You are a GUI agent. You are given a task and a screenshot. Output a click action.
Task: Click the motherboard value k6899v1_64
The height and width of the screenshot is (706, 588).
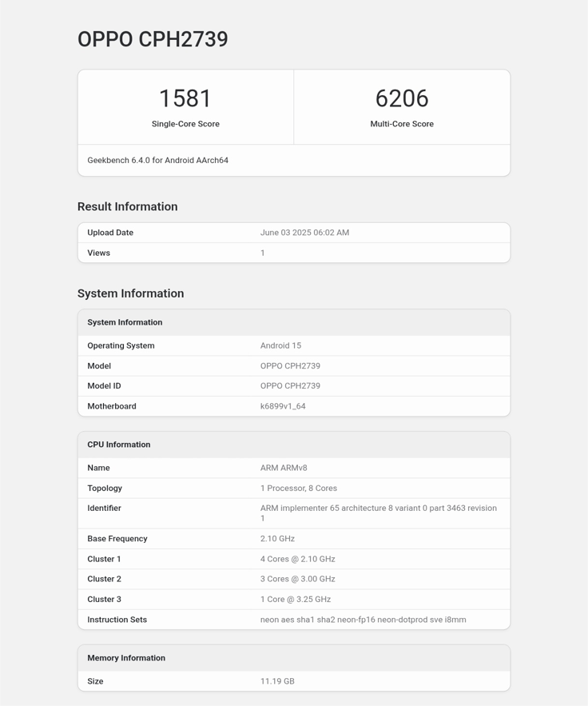[283, 406]
